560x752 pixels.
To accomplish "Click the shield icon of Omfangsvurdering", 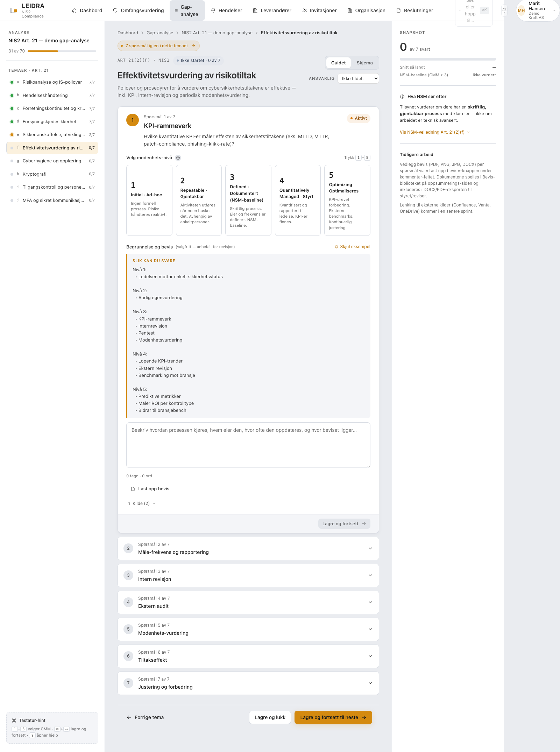I will 115,10.
